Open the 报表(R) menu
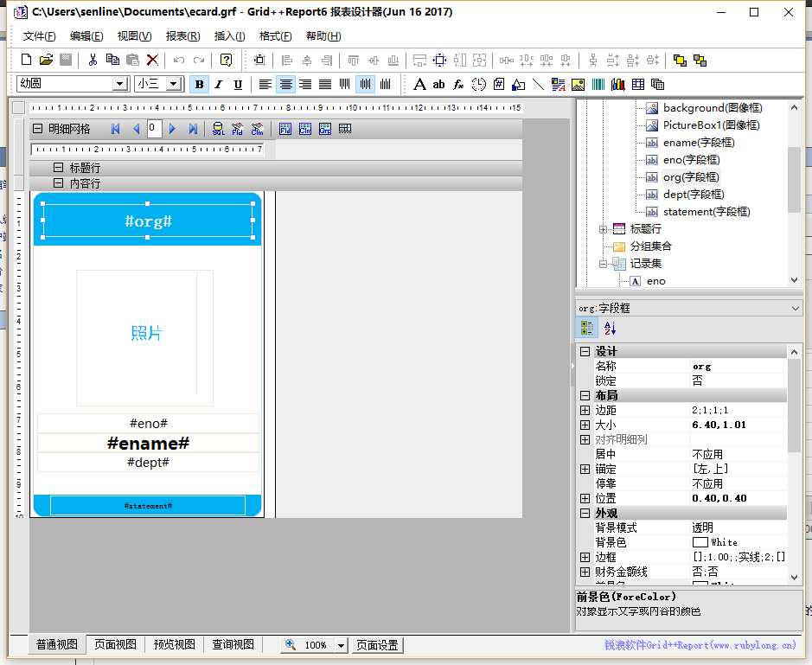The image size is (812, 665). (182, 36)
